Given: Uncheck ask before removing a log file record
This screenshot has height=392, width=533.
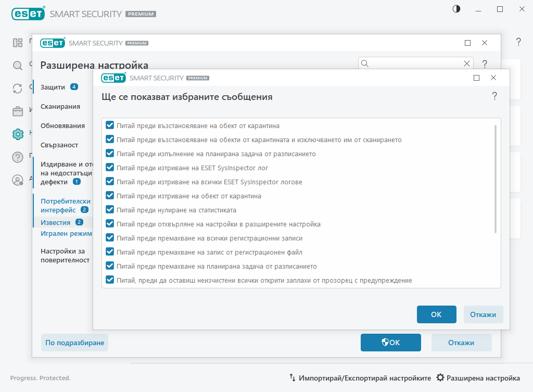Looking at the screenshot, I should [110, 251].
